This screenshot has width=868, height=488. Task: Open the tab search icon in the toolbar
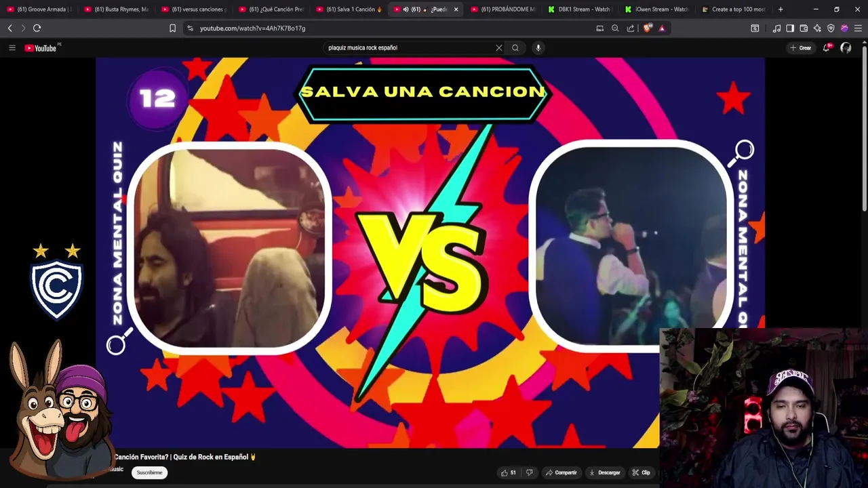coord(755,28)
